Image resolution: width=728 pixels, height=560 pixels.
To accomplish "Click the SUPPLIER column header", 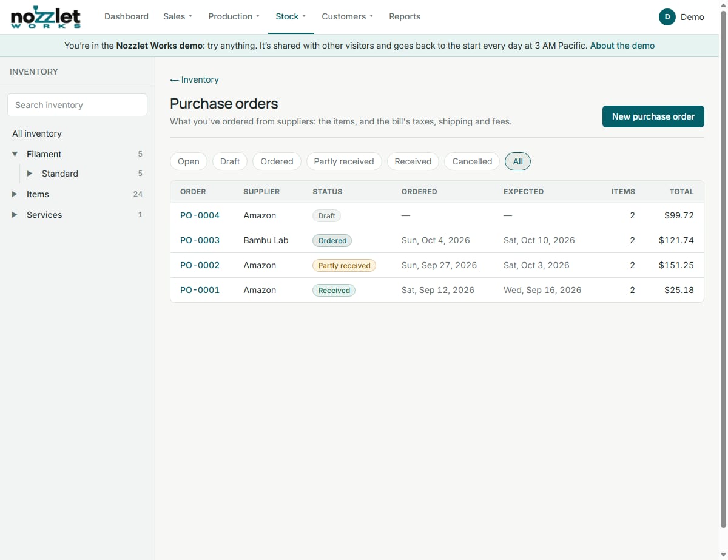I will coord(261,191).
